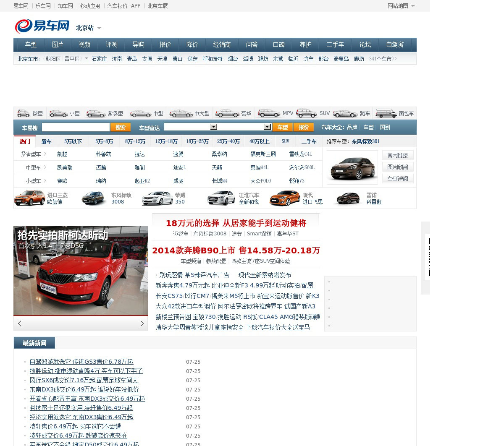Expand the 北京站 city selector arrow
504x446 pixels.
coord(99,28)
